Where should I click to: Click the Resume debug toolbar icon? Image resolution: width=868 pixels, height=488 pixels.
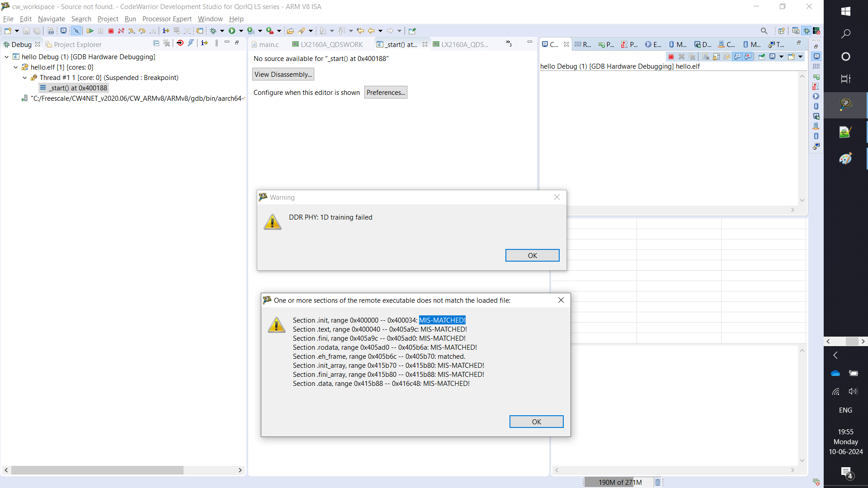coord(90,31)
